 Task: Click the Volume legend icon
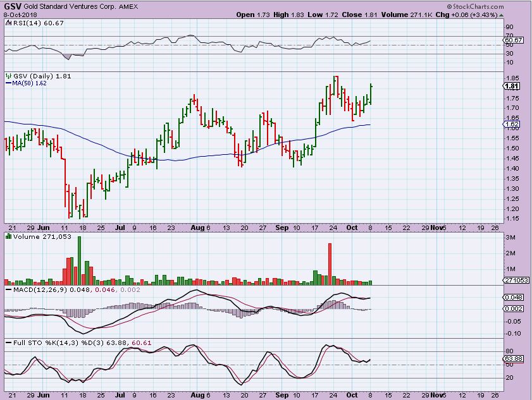[x=8, y=236]
